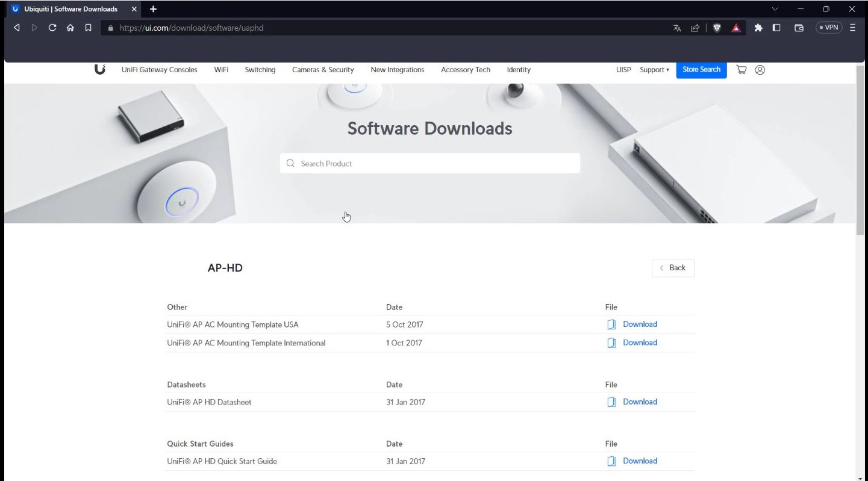Image resolution: width=868 pixels, height=481 pixels.
Task: Click the scrollbar down arrow
Action: (860, 477)
